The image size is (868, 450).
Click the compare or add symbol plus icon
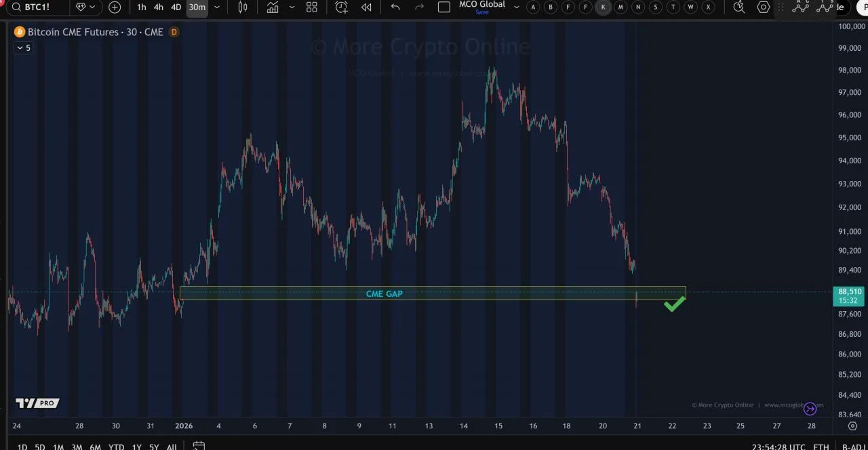click(115, 7)
